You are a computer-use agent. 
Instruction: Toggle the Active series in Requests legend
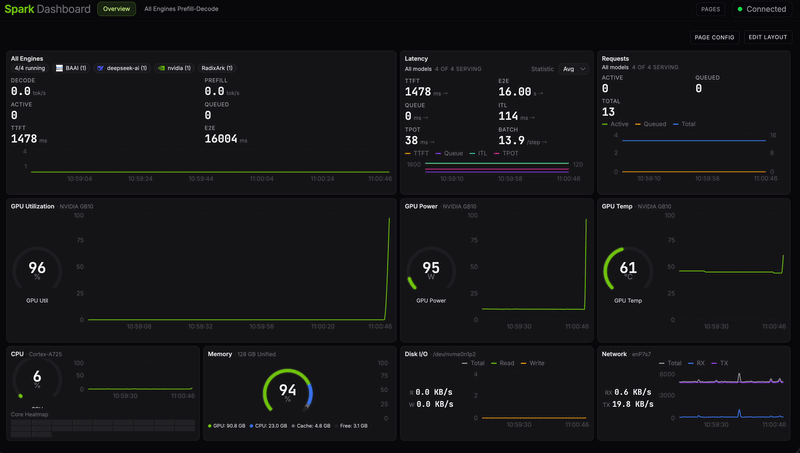coord(615,124)
